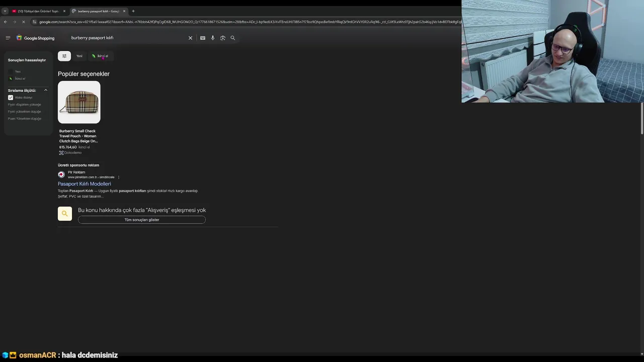Toggle the Alaka düzeyi sort option
This screenshot has width=644, height=362.
[11, 98]
